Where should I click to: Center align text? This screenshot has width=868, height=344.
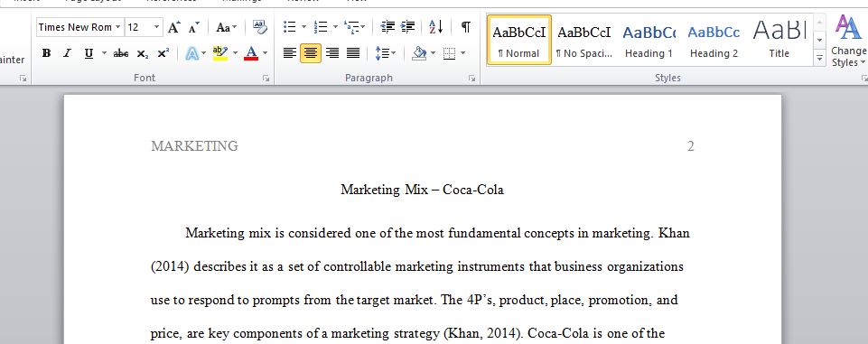coord(311,53)
